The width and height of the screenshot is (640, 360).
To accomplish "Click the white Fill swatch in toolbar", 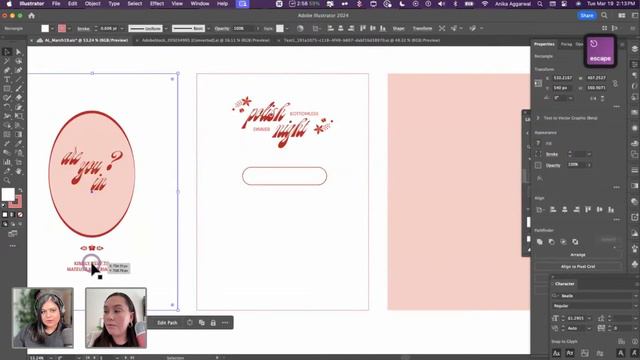I will point(8,194).
